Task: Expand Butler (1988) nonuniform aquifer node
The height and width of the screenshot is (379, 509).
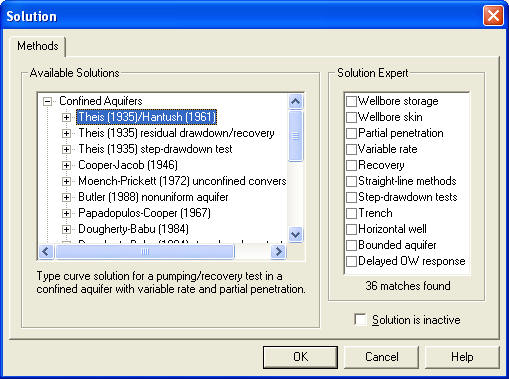Action: (x=66, y=197)
